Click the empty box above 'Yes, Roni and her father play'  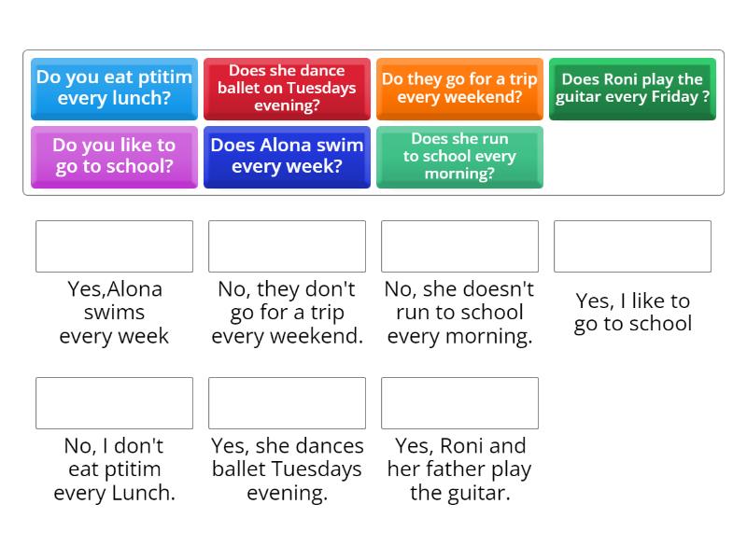point(459,402)
